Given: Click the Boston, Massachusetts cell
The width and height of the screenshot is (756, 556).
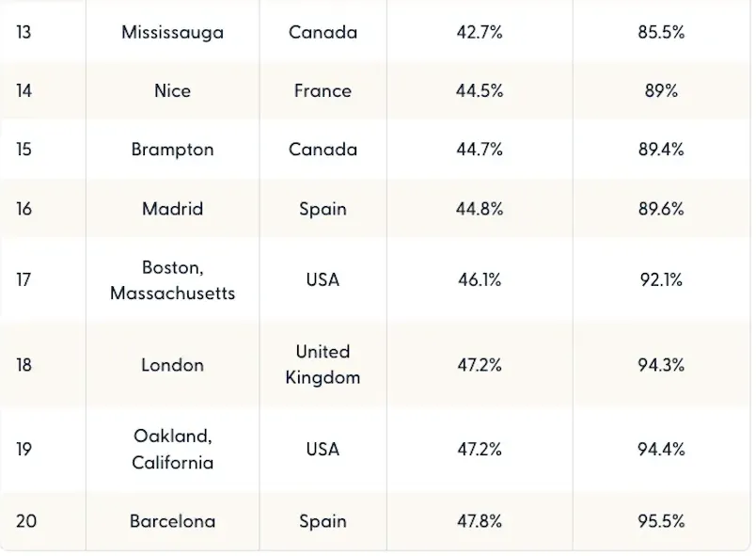Looking at the screenshot, I should pos(172,279).
